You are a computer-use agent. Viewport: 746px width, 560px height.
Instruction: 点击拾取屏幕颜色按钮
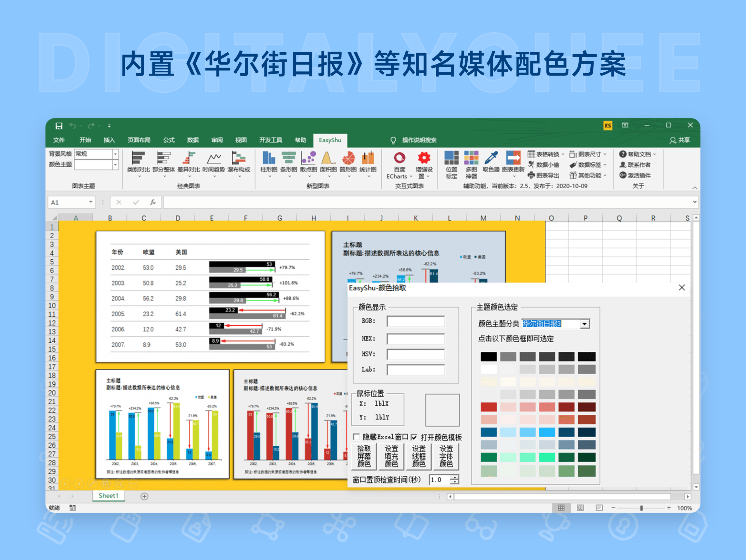pyautogui.click(x=364, y=456)
